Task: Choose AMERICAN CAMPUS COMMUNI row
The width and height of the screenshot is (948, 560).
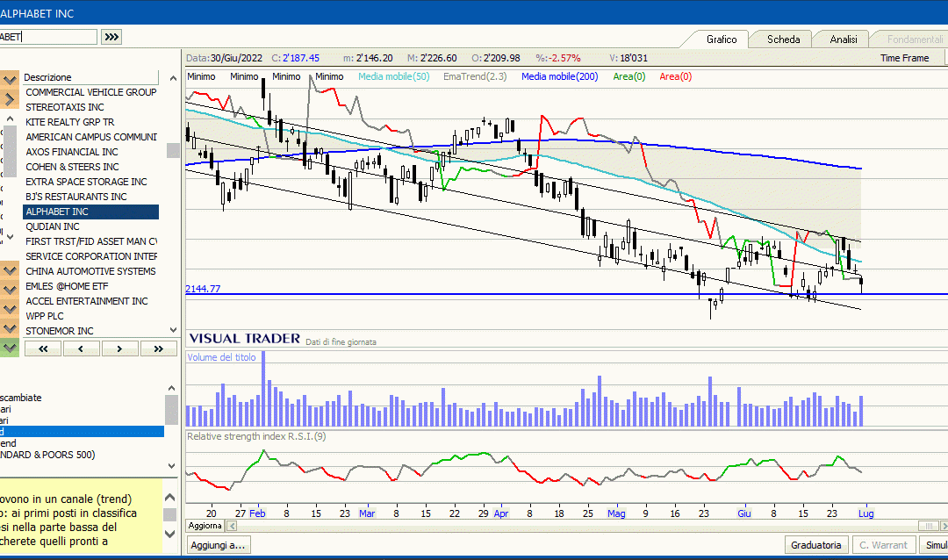Action: (x=90, y=137)
